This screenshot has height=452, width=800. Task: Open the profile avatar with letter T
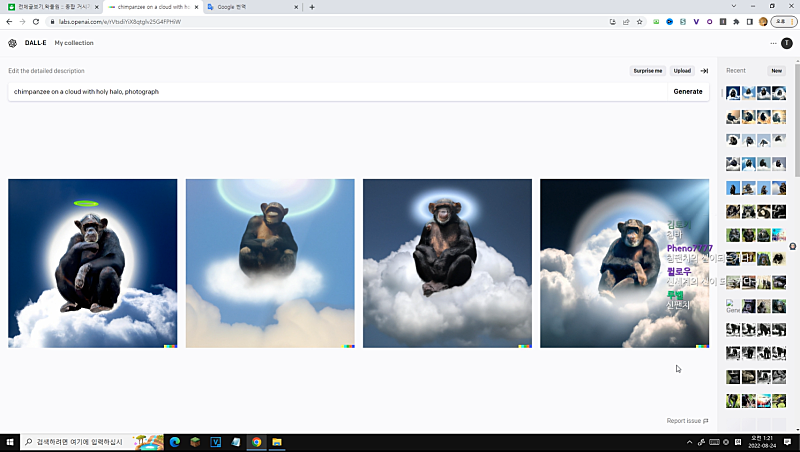[x=786, y=43]
